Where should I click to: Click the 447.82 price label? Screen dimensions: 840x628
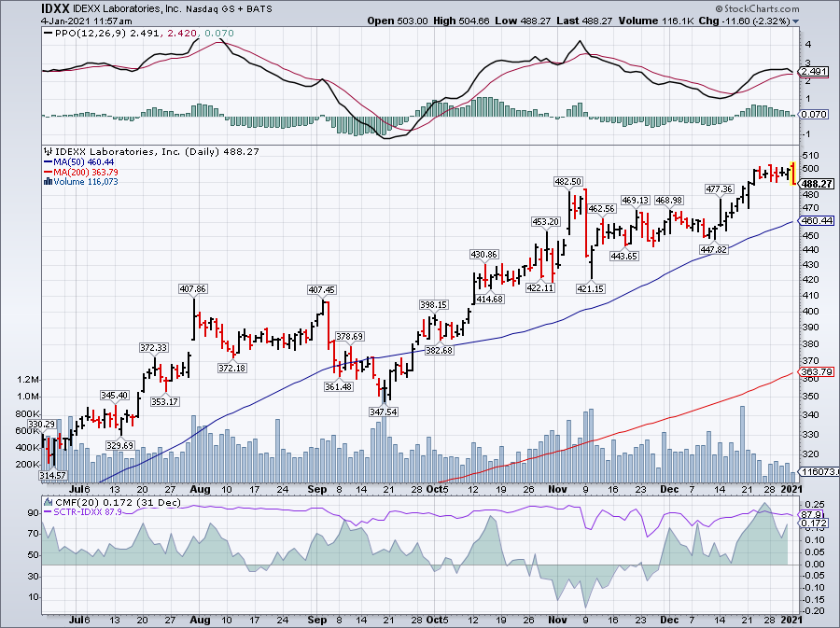point(714,250)
